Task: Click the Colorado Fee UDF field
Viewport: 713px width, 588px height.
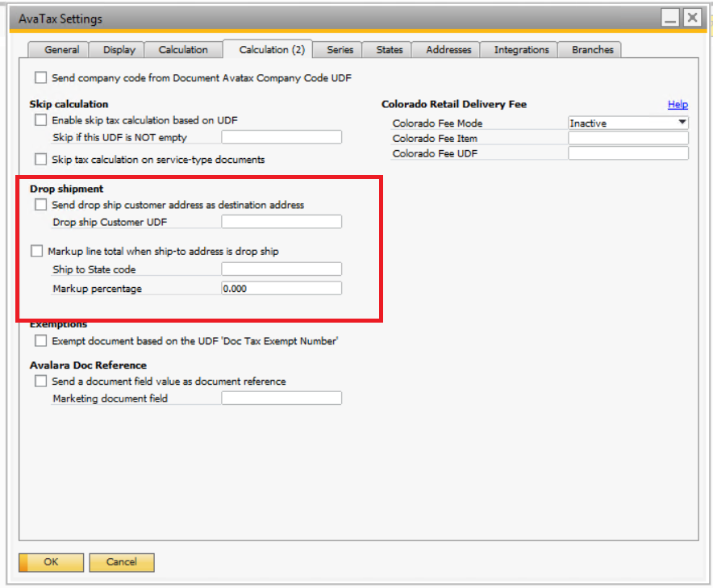Action: click(x=628, y=153)
